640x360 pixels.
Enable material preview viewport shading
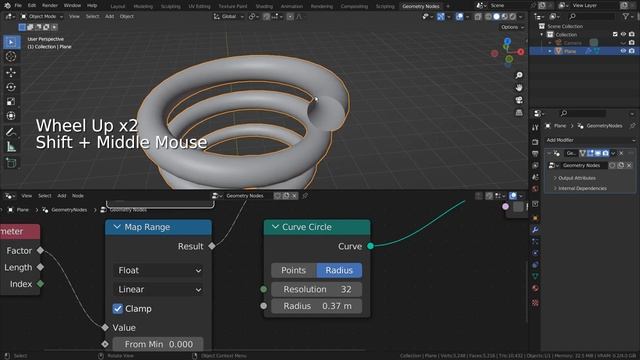[504, 17]
